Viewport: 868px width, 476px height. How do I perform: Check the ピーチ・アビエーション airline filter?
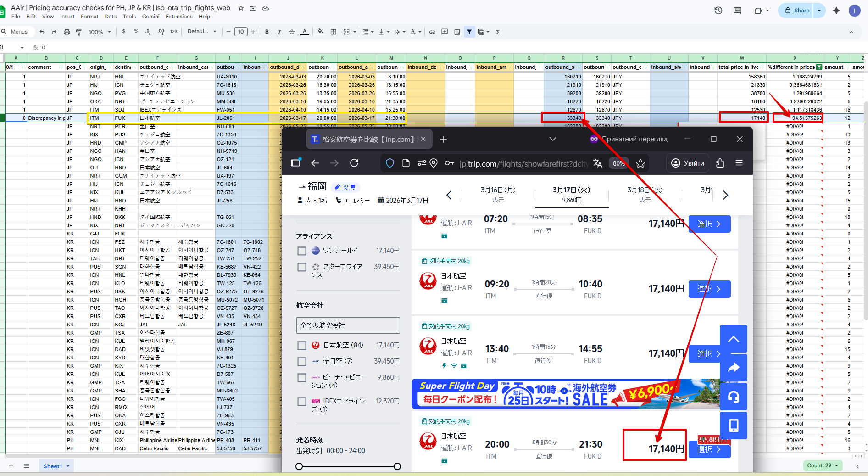(x=302, y=377)
